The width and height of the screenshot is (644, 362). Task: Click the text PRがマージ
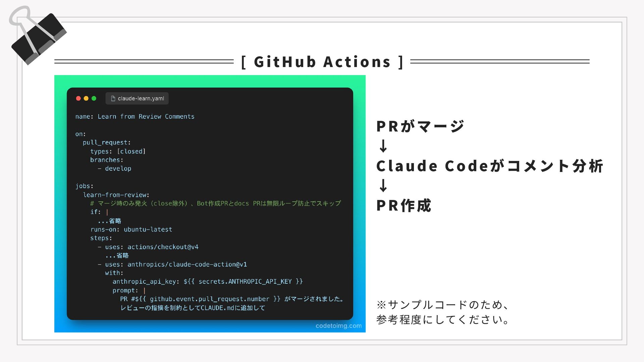coord(420,126)
